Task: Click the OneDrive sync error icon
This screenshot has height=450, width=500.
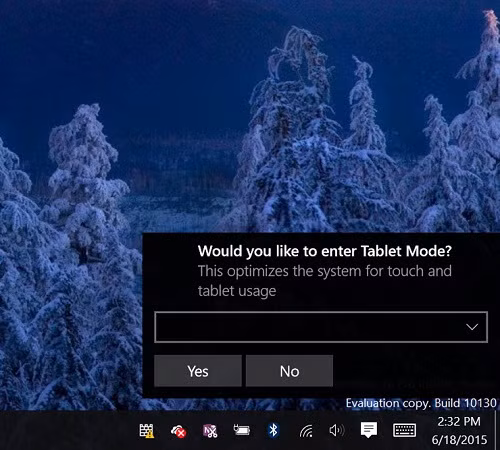Action: [178, 431]
